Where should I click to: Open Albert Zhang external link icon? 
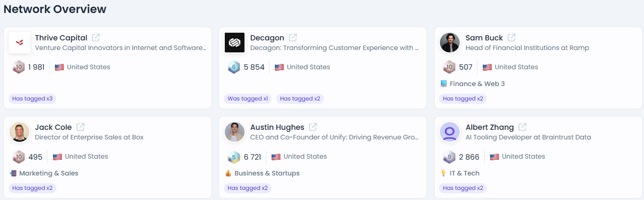pos(522,127)
